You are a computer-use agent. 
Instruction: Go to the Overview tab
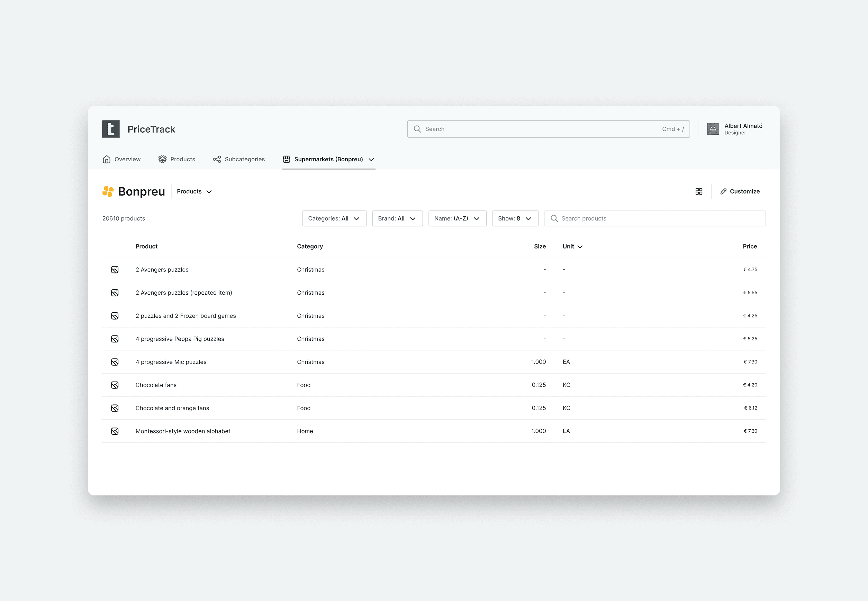click(x=121, y=159)
